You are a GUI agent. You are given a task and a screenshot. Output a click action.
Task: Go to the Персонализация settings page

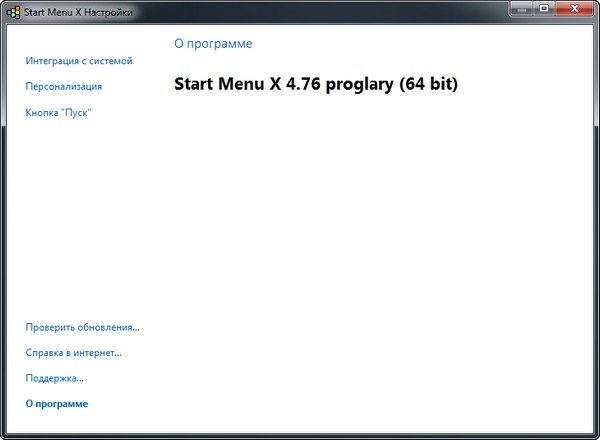point(64,86)
